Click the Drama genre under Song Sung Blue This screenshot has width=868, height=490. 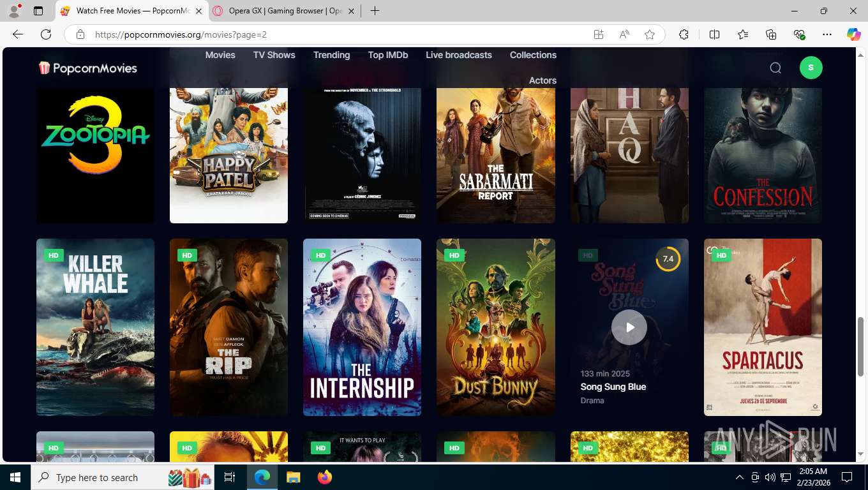tap(592, 401)
